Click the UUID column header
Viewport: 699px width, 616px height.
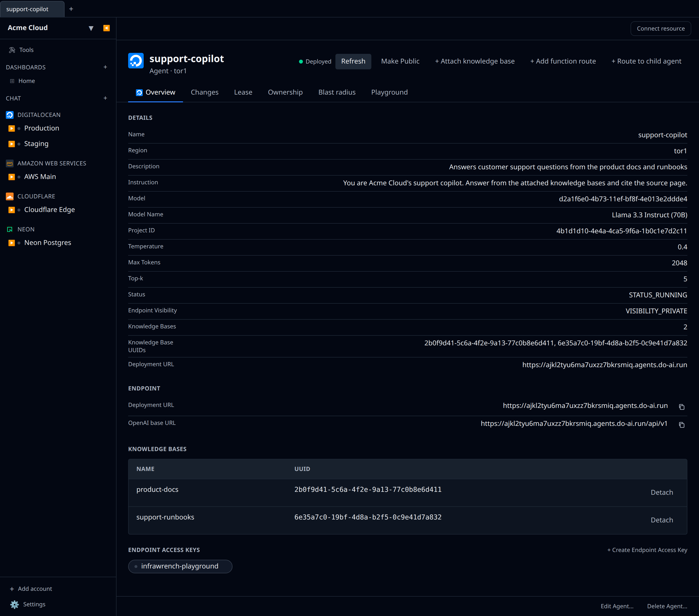[302, 469]
